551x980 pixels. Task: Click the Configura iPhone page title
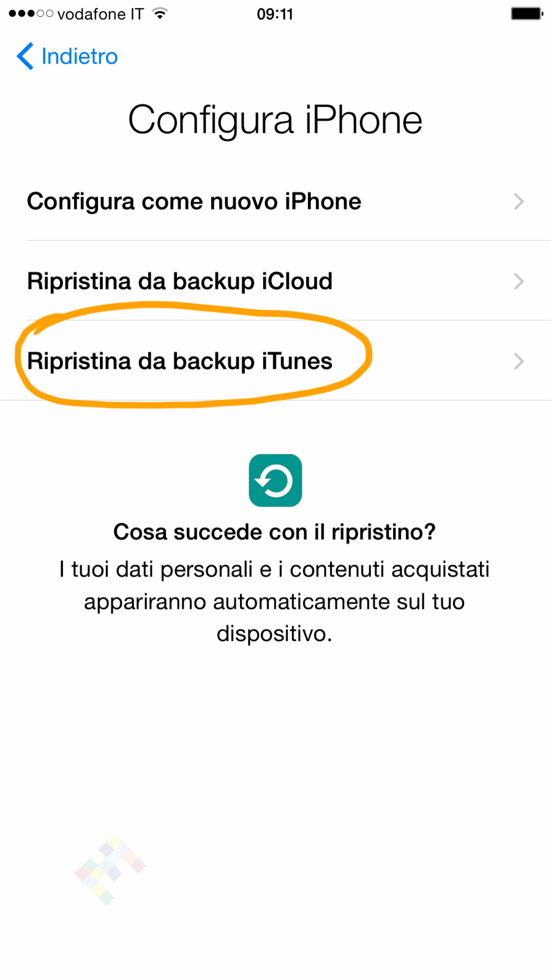tap(275, 119)
